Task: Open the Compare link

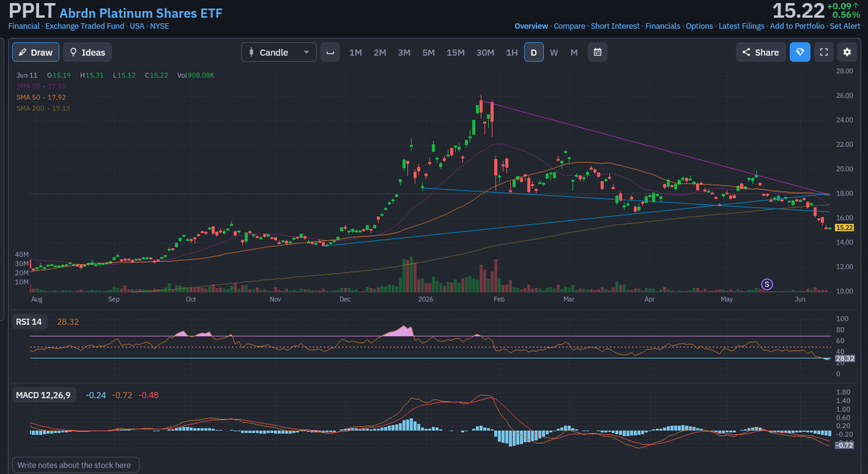Action: click(569, 26)
